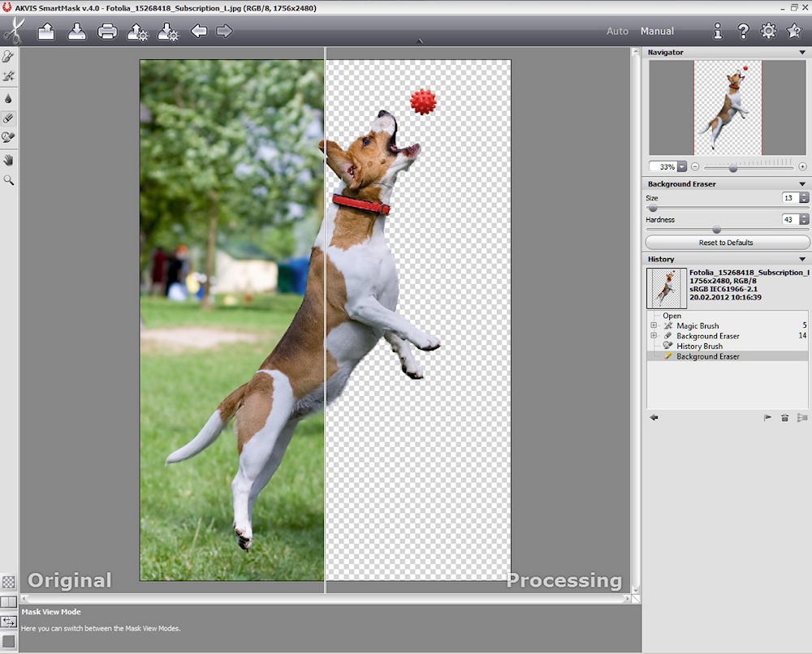Switch to Manual mode
The height and width of the screenshot is (654, 812).
point(657,32)
